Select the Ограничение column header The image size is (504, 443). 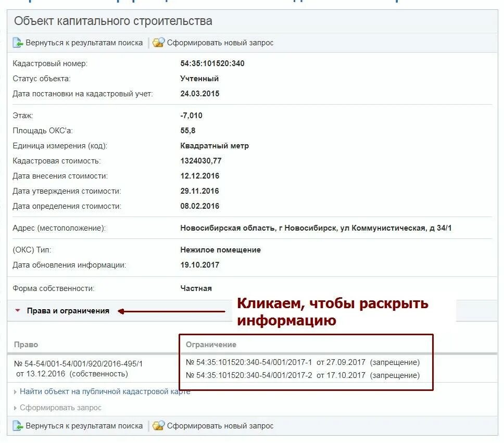point(211,345)
